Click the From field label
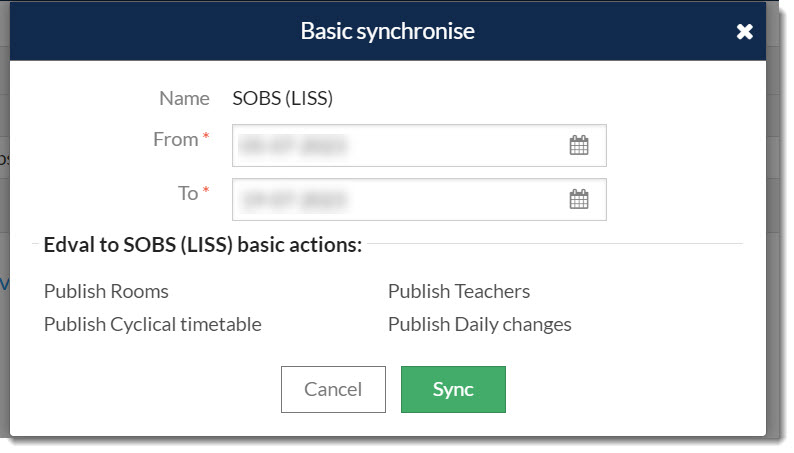794x453 pixels. [176, 139]
